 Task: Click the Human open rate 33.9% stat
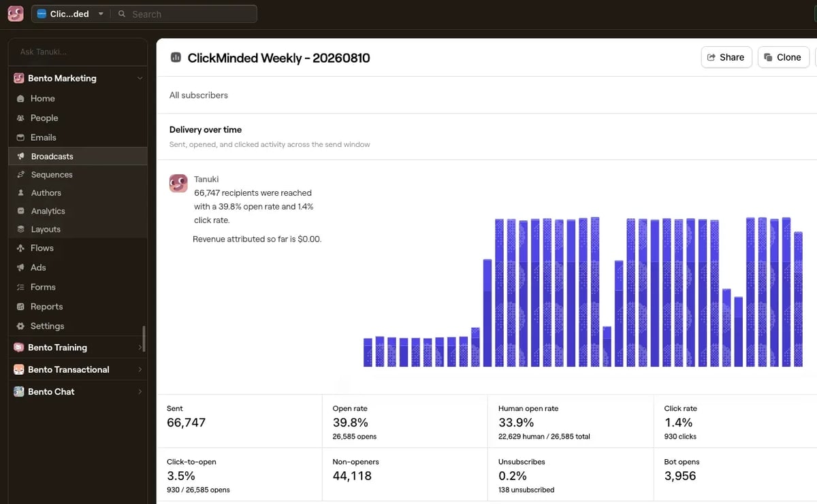click(571, 421)
